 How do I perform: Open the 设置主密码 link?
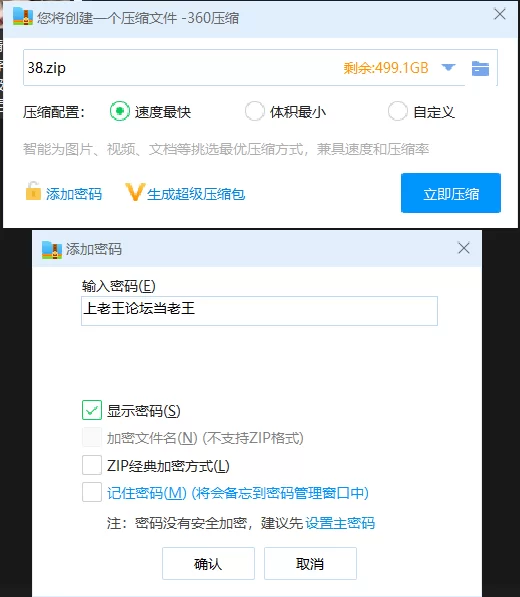pyautogui.click(x=340, y=523)
